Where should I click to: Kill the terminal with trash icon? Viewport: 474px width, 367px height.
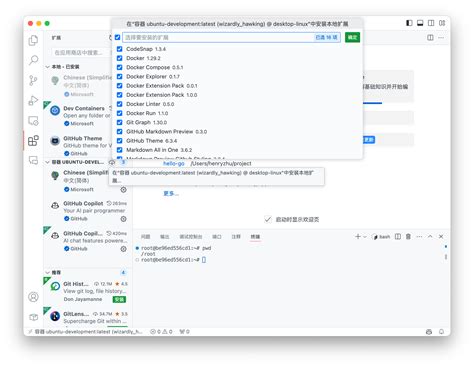click(408, 237)
